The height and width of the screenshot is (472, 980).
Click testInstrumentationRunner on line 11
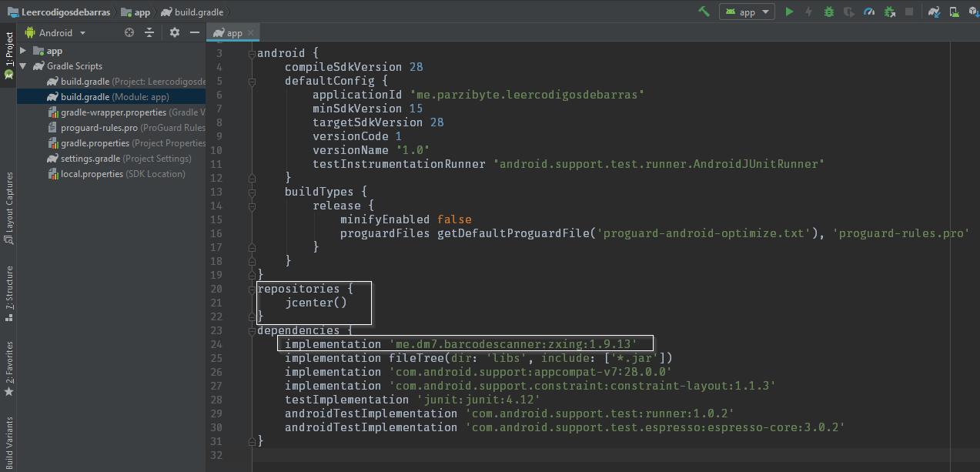pos(399,164)
